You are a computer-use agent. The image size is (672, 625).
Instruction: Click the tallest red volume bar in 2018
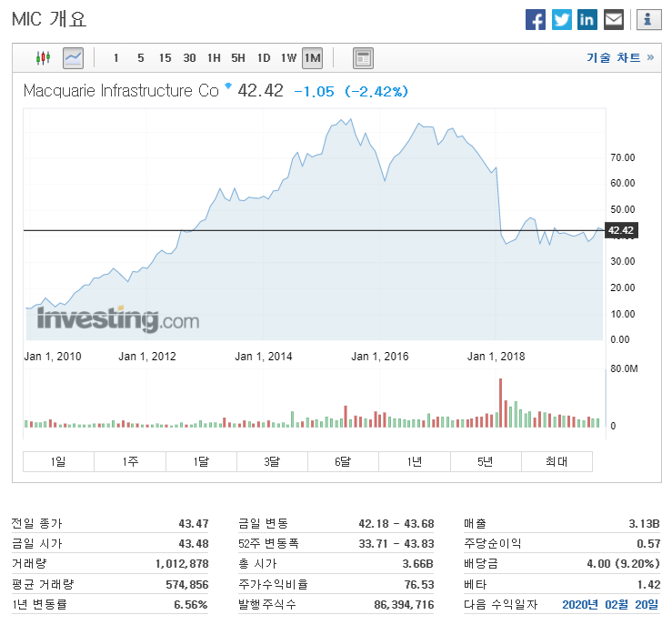pyautogui.click(x=500, y=402)
